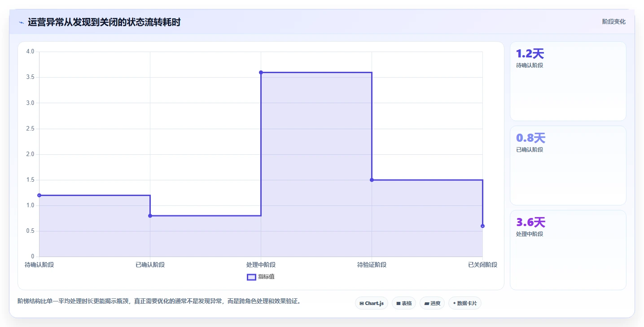Click the y-axis value 3.5
This screenshot has width=644, height=327.
[31, 77]
